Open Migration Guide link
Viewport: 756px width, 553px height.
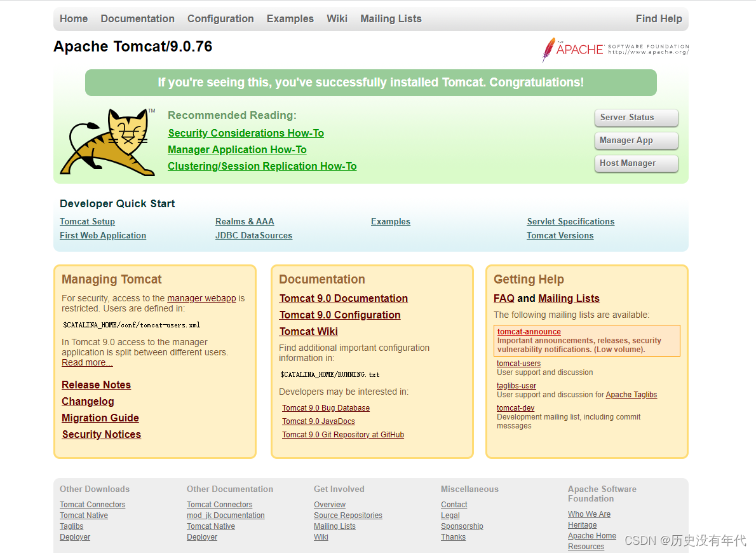tap(100, 418)
